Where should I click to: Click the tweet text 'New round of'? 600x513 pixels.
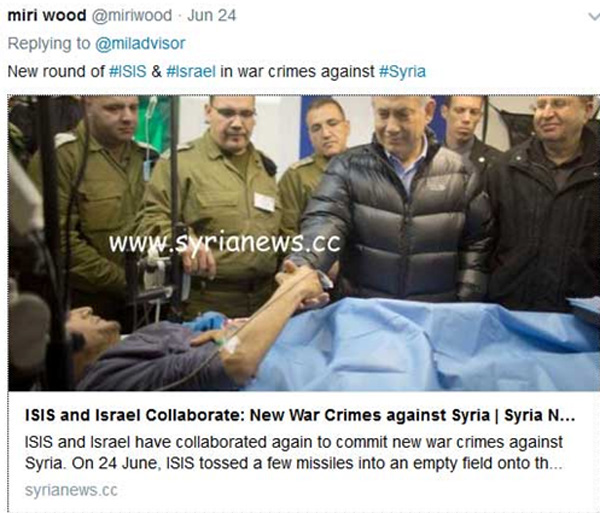click(x=56, y=72)
